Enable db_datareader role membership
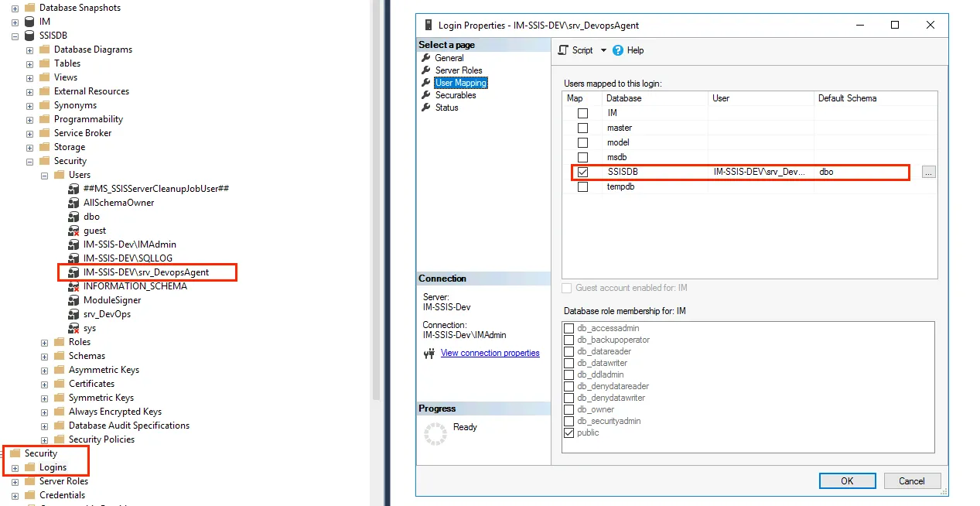 point(570,351)
